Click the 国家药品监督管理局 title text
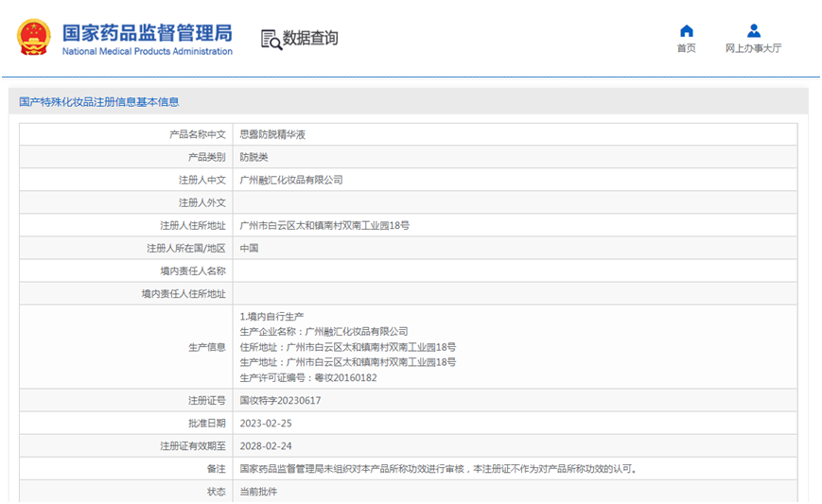Screen dimensions: 822x504 pos(147,31)
